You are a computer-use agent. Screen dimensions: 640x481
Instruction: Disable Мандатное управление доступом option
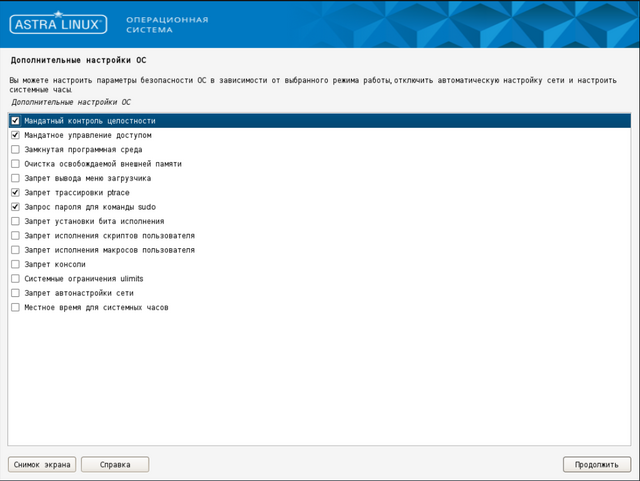(15, 134)
